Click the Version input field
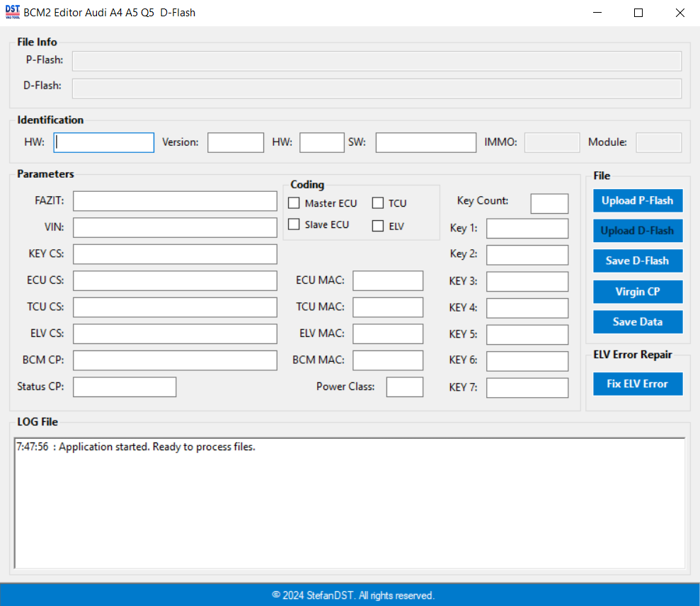Image resolution: width=700 pixels, height=606 pixels. (x=236, y=142)
